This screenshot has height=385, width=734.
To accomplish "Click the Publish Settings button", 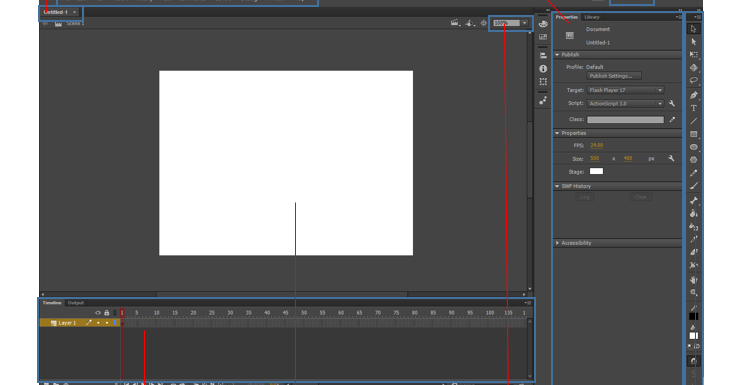I will click(x=614, y=76).
